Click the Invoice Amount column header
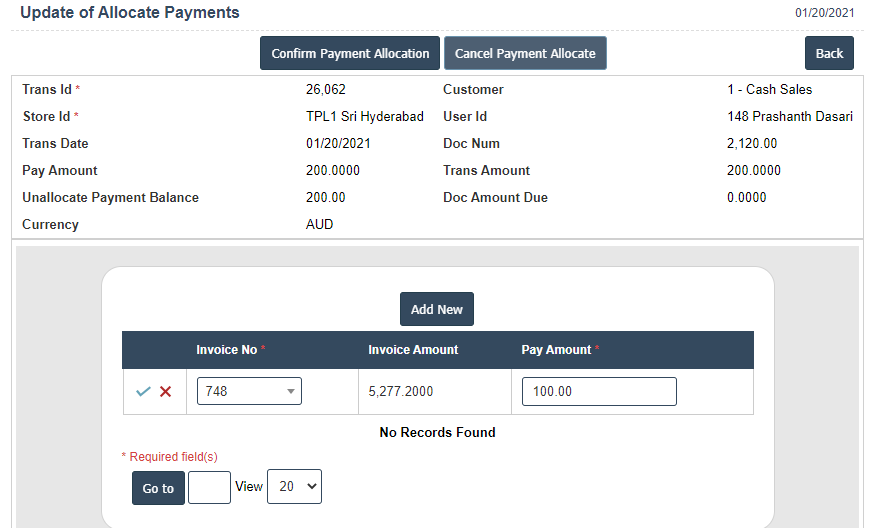Viewport: 876px width, 528px height. pos(413,350)
